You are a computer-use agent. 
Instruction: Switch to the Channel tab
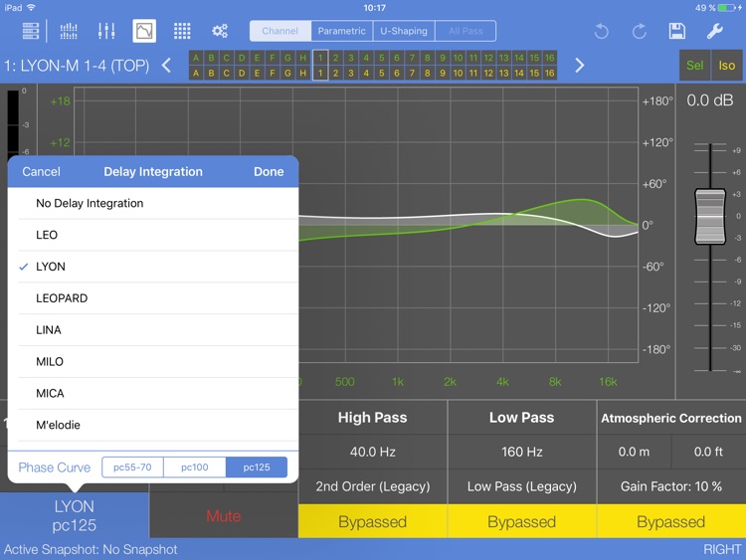(x=280, y=31)
